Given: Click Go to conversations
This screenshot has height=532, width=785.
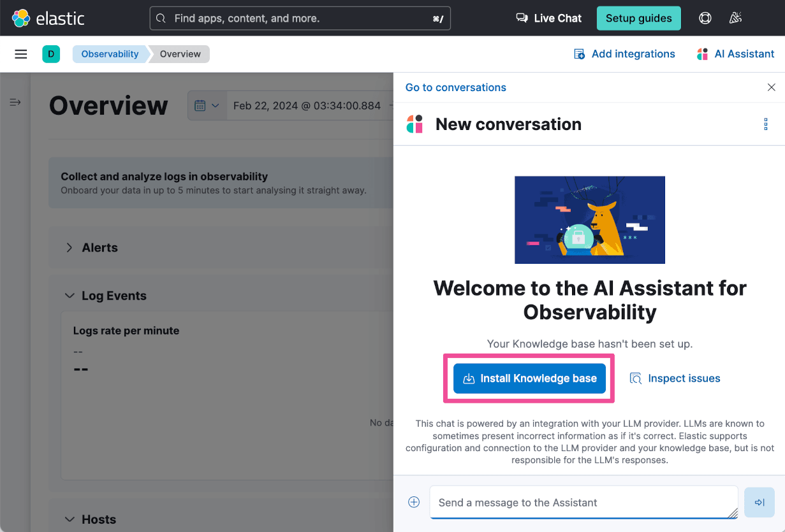Looking at the screenshot, I should coord(455,87).
